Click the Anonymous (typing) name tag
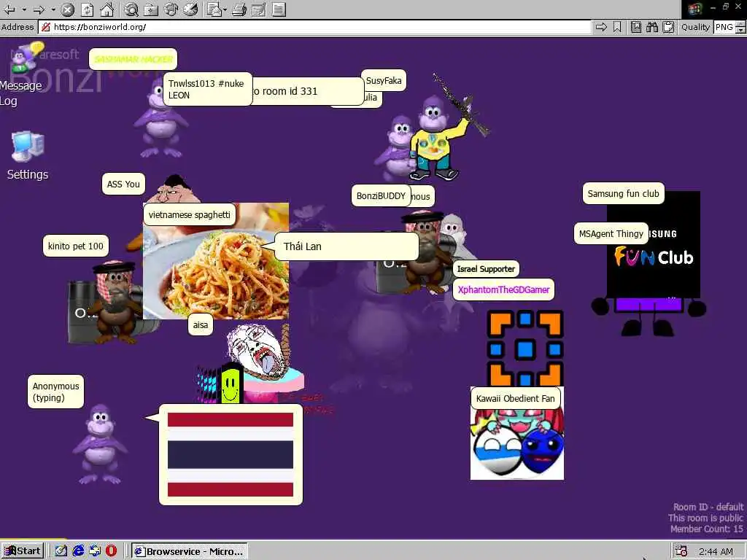This screenshot has width=747, height=560. click(55, 392)
